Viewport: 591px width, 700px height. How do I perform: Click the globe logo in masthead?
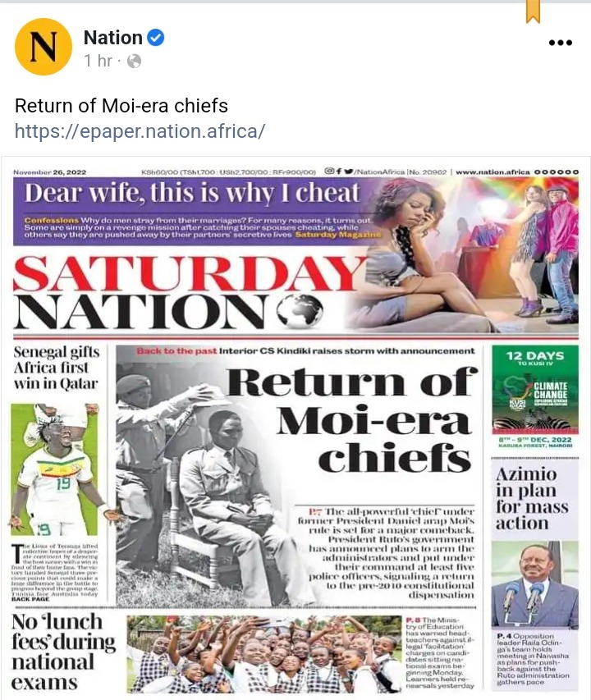[x=300, y=311]
